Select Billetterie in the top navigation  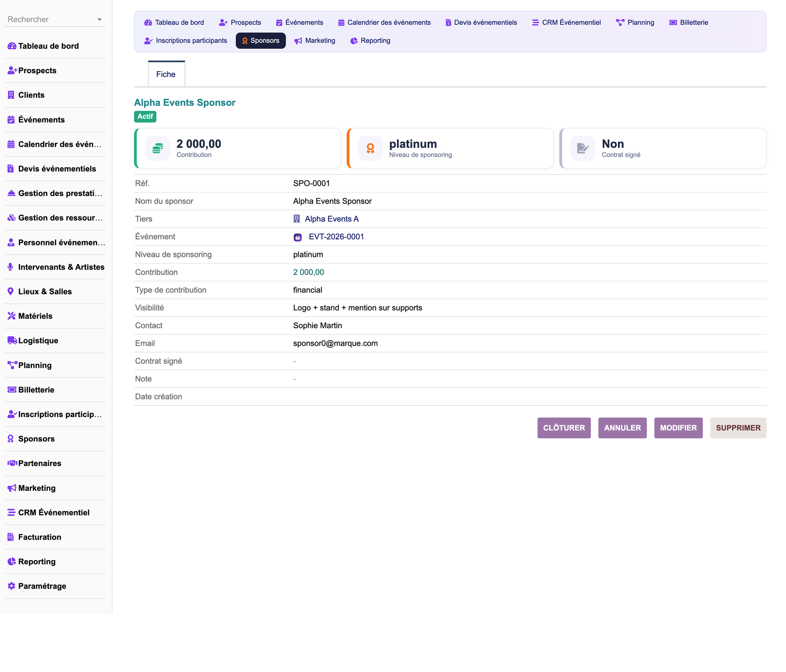[x=689, y=22]
